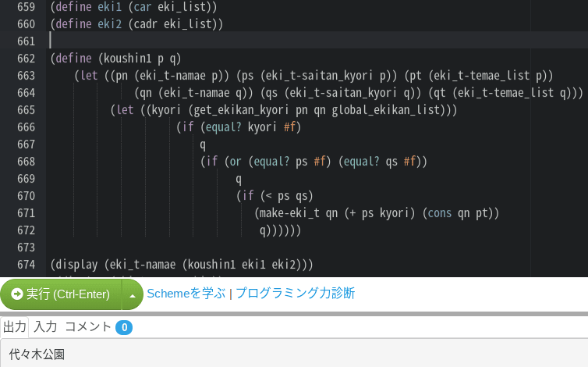The width and height of the screenshot is (588, 367).
Task: Switch to the コメント tab
Action: point(88,327)
